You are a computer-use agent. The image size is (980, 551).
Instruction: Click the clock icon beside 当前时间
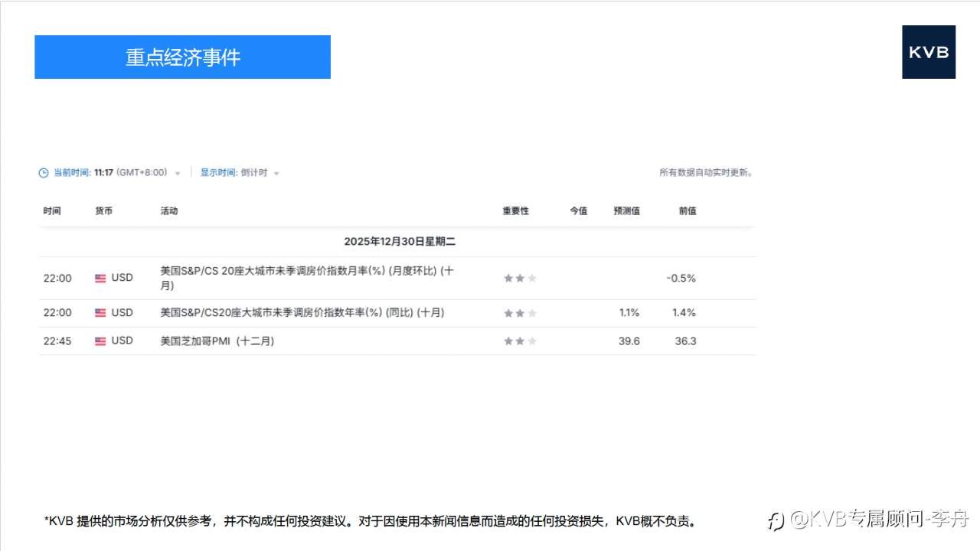(43, 172)
